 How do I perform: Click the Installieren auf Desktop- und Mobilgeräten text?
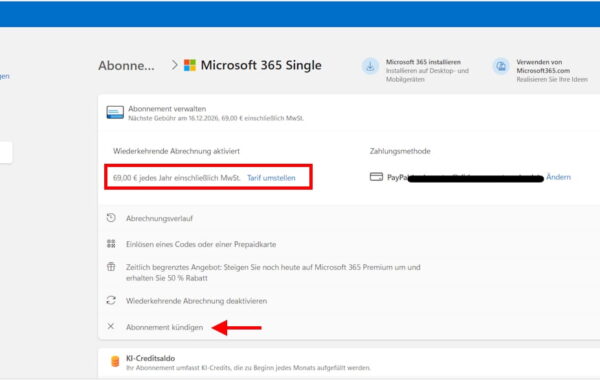(x=427, y=75)
